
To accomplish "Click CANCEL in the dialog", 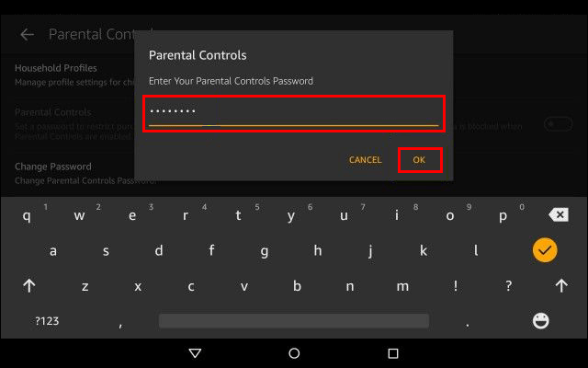I will coord(366,160).
